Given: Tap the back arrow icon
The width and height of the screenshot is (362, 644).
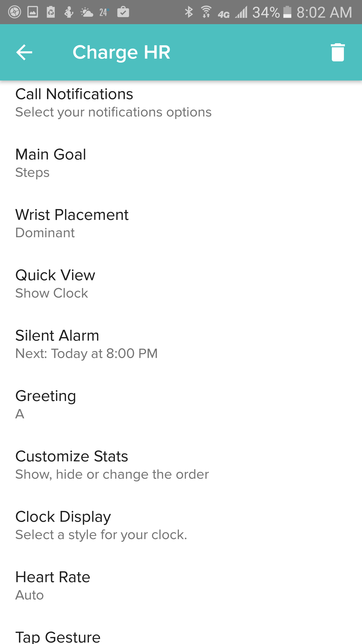Looking at the screenshot, I should pos(24,52).
